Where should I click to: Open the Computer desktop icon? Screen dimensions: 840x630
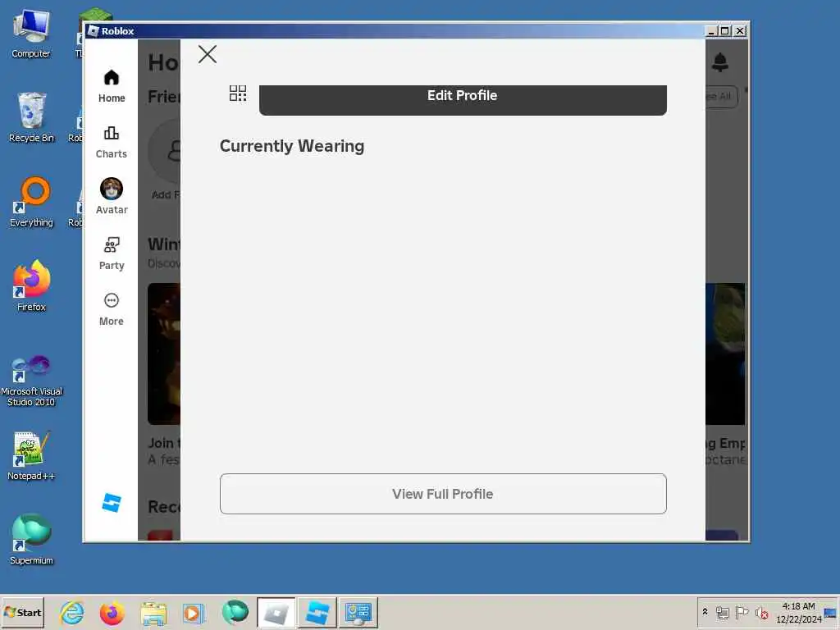click(31, 34)
